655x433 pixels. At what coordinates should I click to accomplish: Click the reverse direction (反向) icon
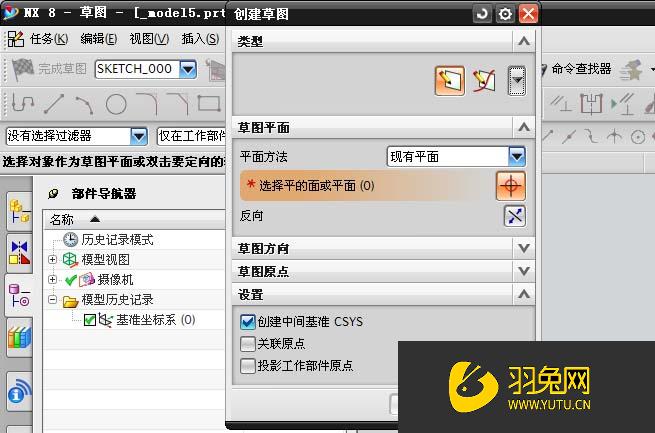point(515,216)
